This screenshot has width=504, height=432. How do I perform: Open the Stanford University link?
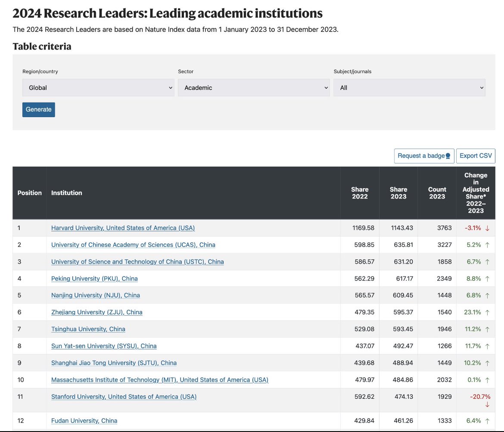click(x=124, y=397)
